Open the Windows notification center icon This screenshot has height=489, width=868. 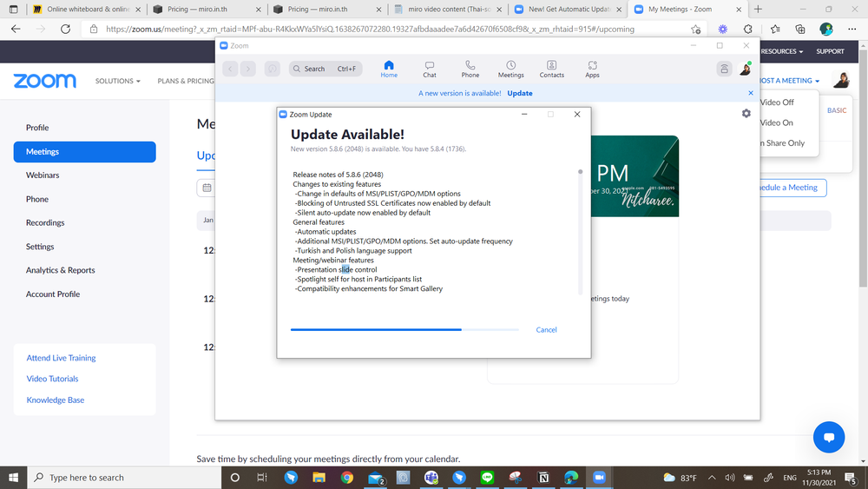click(851, 478)
